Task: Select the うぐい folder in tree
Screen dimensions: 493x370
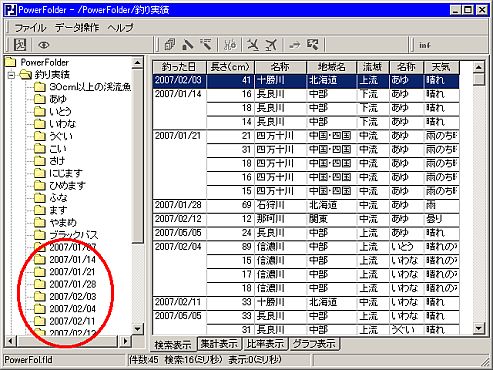Action: tap(61, 136)
